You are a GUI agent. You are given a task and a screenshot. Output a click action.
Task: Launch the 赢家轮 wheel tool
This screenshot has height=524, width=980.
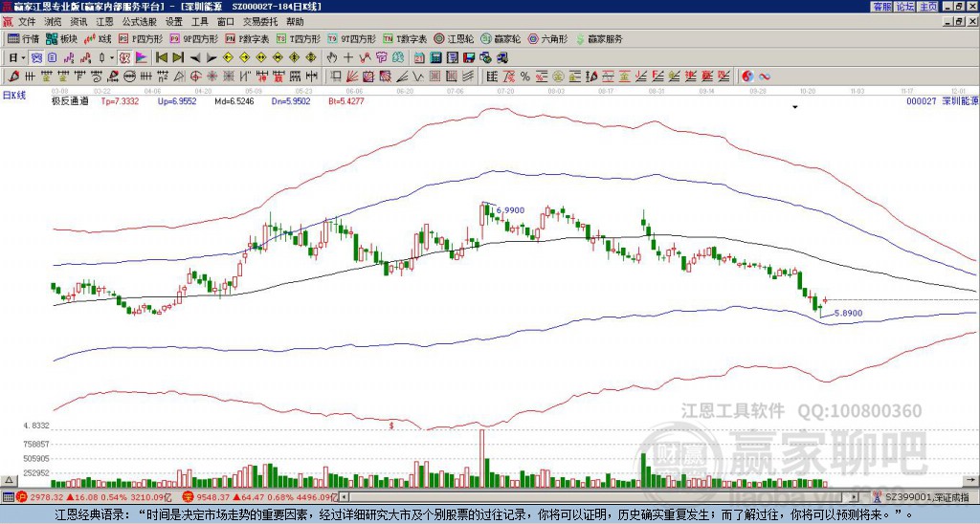[501, 38]
